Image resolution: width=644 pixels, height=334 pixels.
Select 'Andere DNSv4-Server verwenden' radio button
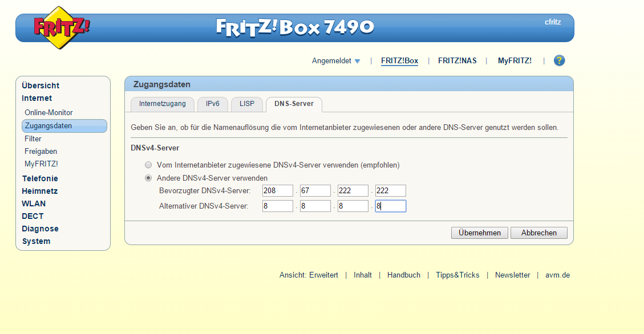point(148,178)
